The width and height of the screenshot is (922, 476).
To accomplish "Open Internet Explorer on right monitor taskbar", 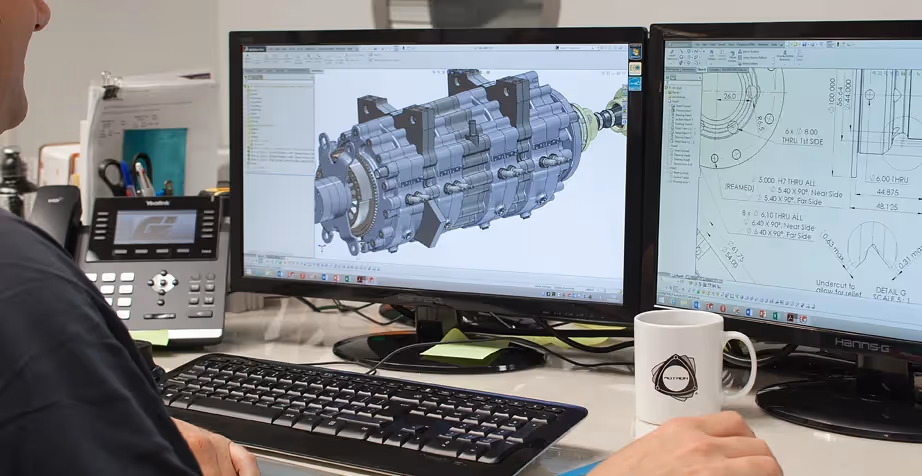I will point(673,301).
